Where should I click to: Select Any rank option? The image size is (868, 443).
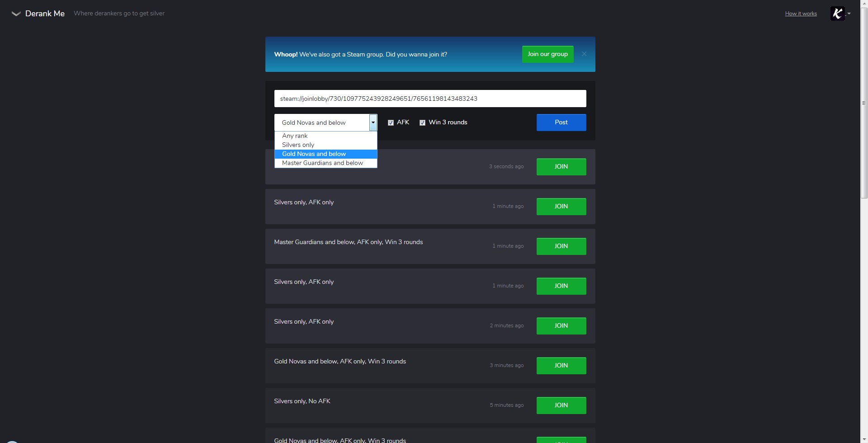pos(325,136)
